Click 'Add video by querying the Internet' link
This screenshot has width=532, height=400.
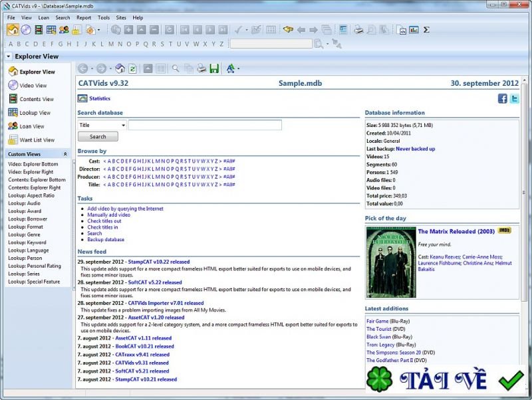pyautogui.click(x=125, y=209)
